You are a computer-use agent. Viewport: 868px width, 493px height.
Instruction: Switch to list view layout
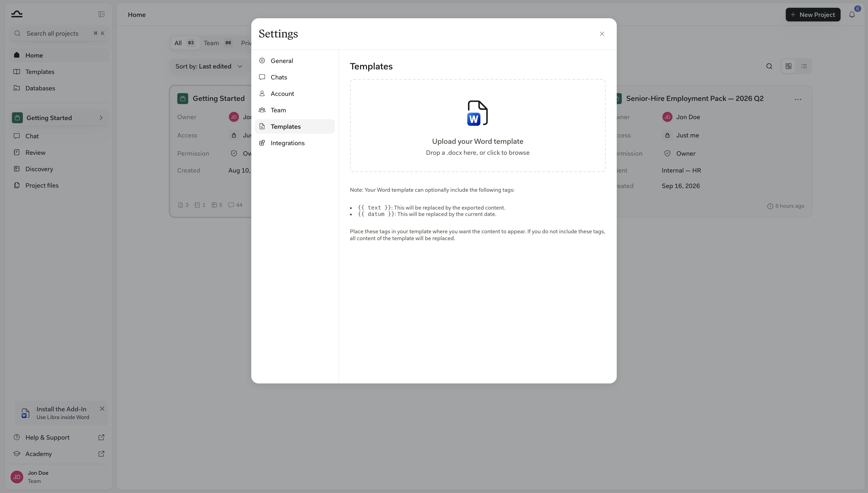click(x=804, y=66)
